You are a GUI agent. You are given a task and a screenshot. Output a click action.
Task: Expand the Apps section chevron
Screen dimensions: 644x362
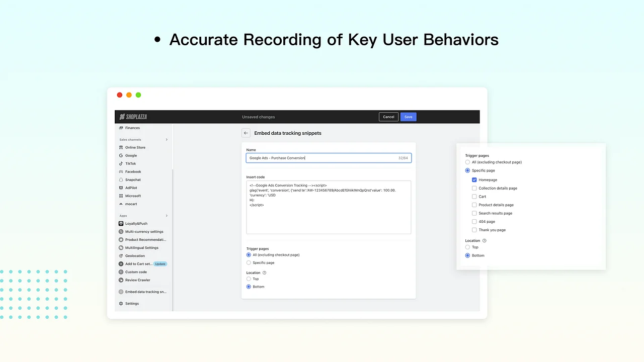tap(167, 216)
